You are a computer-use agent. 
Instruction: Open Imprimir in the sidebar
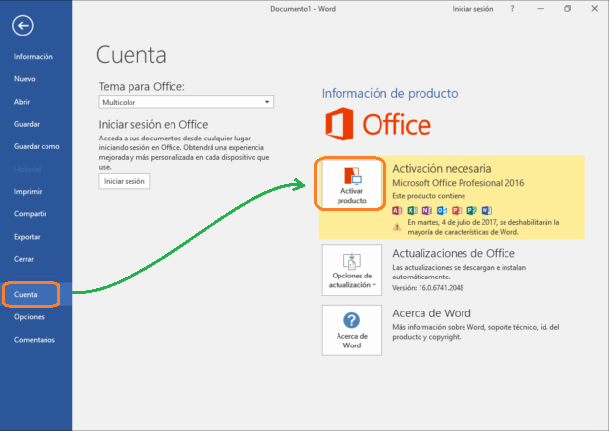(28, 191)
